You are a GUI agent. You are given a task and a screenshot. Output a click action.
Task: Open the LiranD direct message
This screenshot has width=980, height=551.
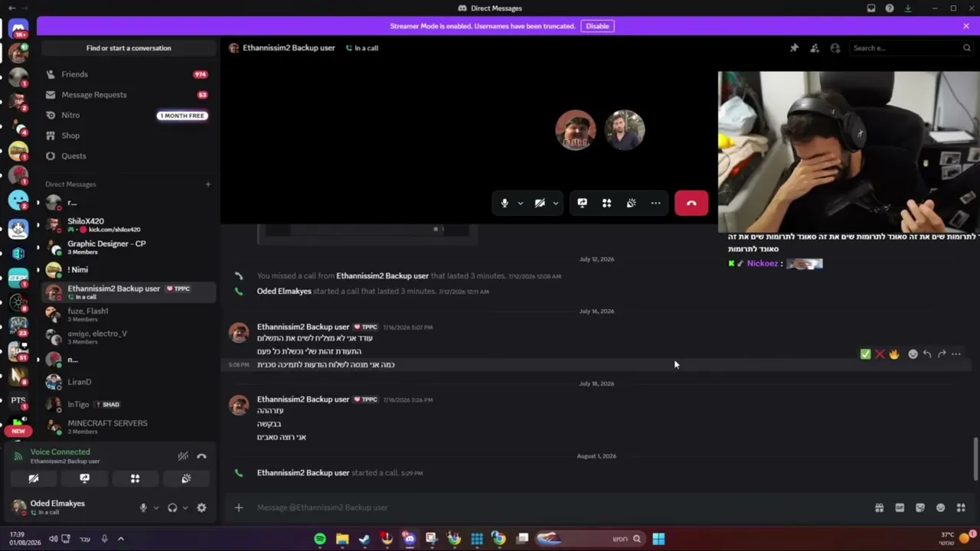129,382
